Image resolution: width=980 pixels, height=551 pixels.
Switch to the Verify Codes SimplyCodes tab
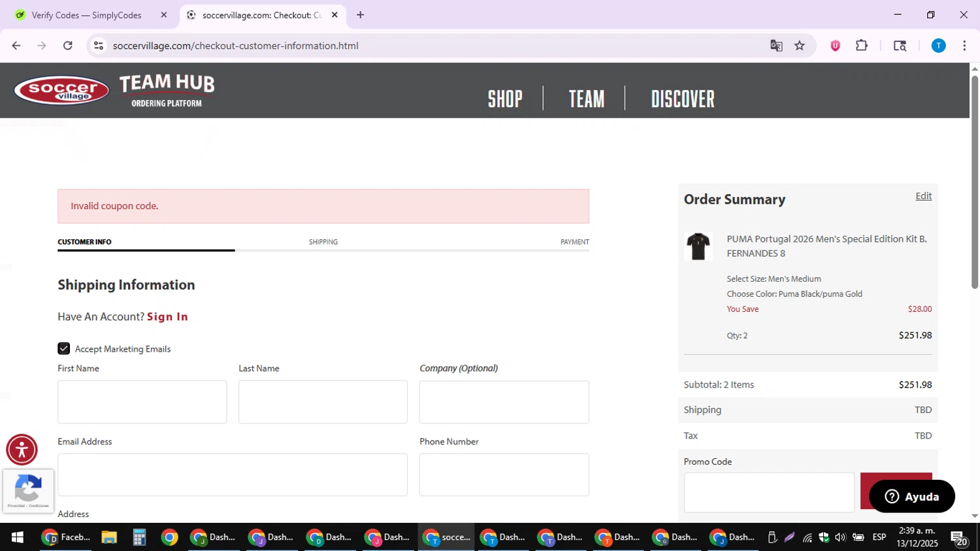[x=86, y=14]
